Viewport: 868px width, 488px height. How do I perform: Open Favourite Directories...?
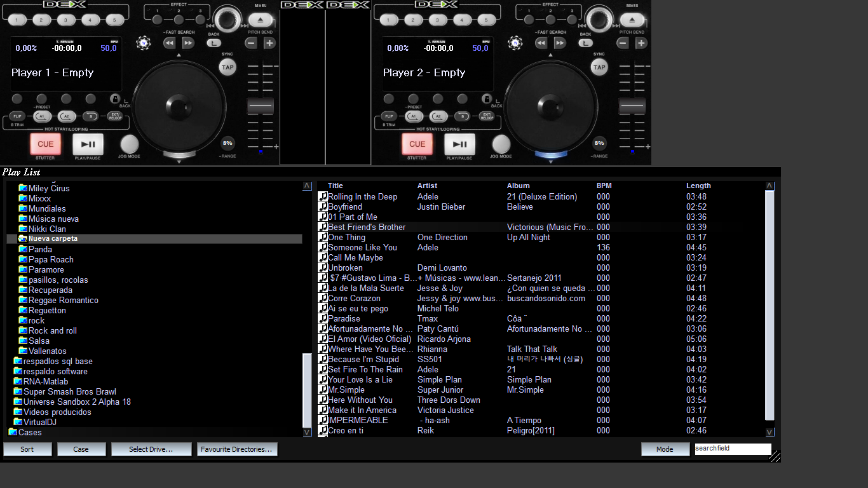tap(237, 449)
